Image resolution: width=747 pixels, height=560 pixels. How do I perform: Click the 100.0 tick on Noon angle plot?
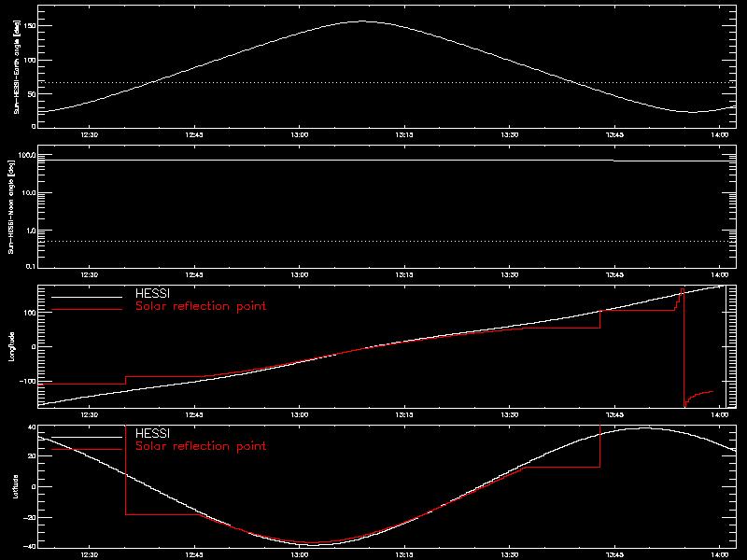(x=27, y=155)
